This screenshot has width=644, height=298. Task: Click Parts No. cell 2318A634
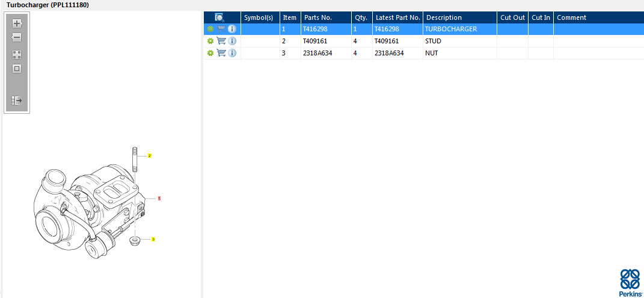click(x=326, y=53)
